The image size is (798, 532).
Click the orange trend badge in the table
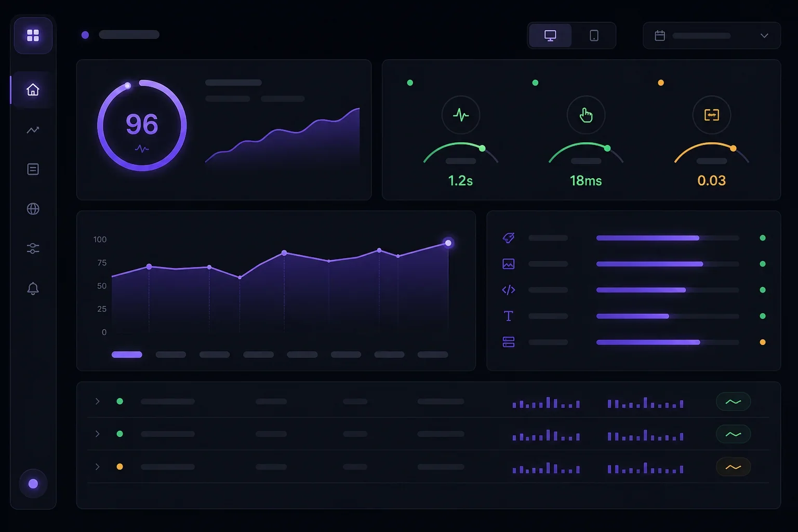(x=733, y=467)
